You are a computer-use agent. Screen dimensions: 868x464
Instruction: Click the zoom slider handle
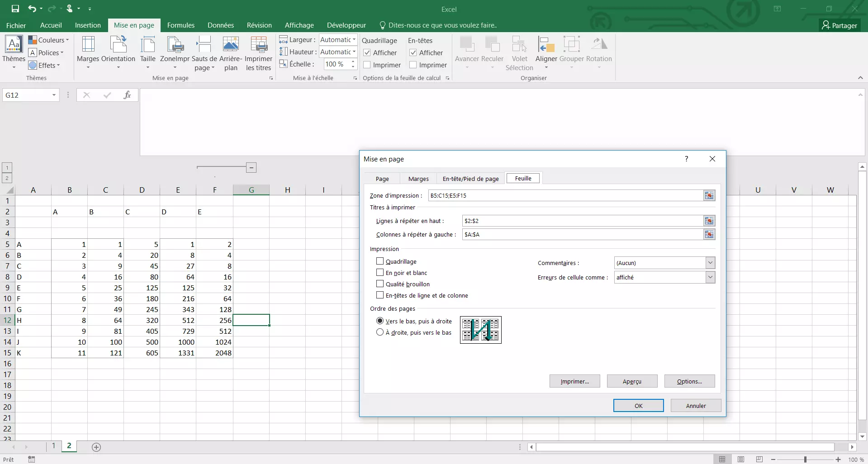coord(805,459)
